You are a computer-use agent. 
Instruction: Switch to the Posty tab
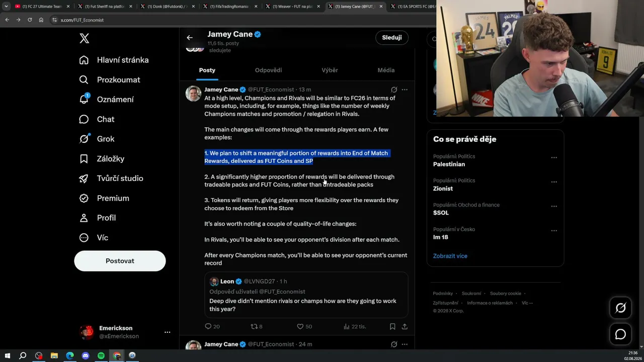click(x=207, y=70)
